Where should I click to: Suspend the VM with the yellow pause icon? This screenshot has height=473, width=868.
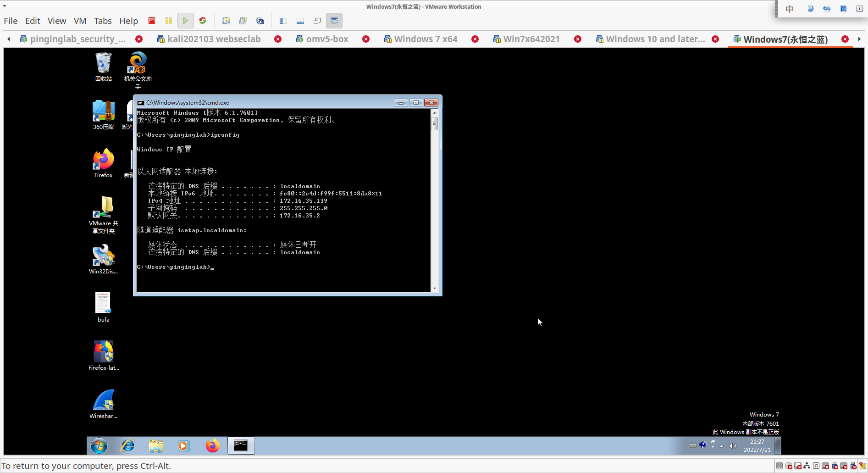pos(169,21)
